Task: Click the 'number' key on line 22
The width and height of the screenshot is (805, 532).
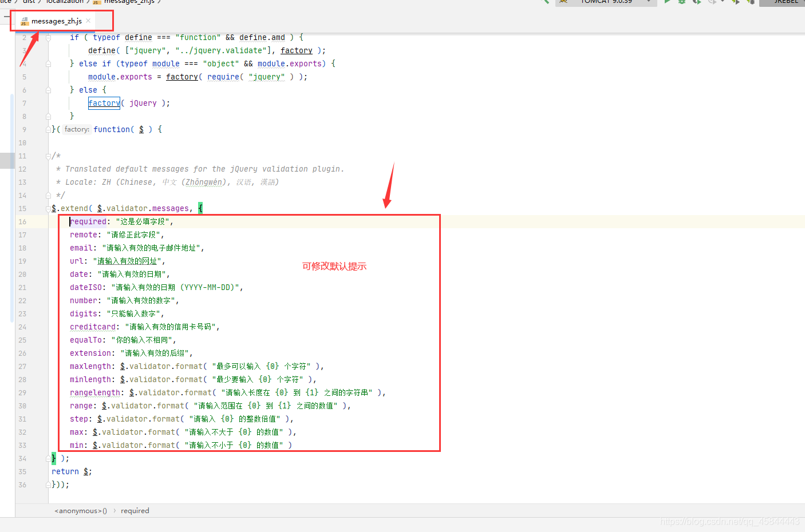Action: (x=84, y=301)
